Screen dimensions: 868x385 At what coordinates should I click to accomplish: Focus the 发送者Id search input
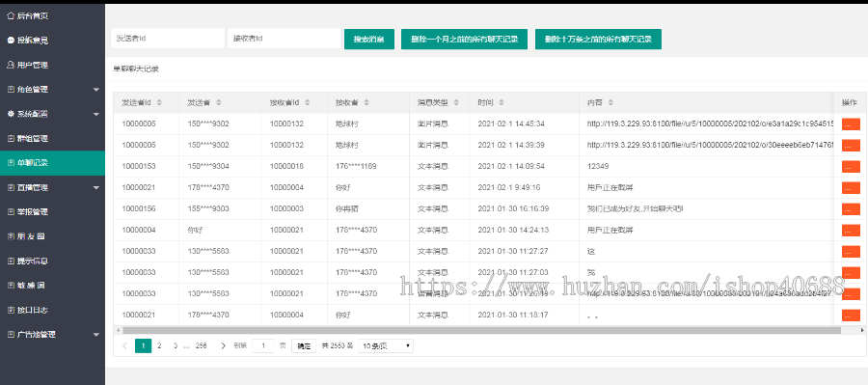click(x=168, y=39)
